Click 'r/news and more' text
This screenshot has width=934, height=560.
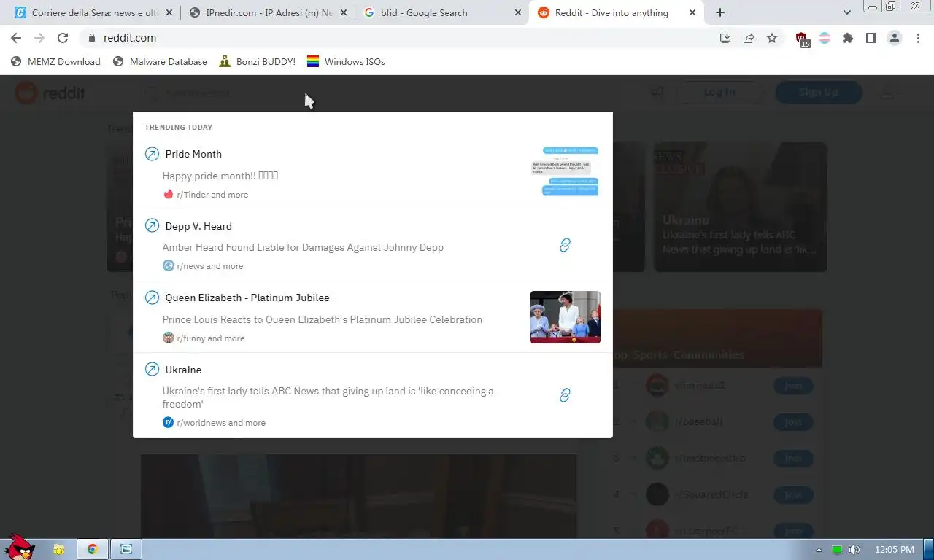point(210,266)
